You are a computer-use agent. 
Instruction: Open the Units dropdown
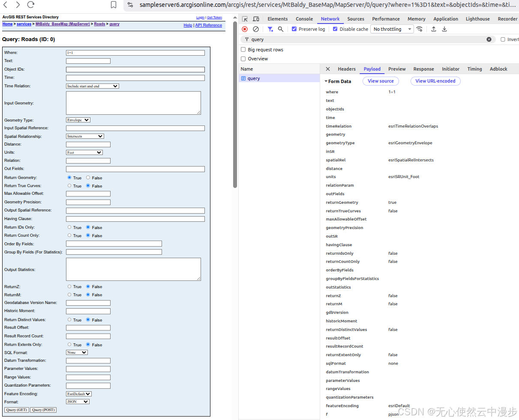click(84, 152)
